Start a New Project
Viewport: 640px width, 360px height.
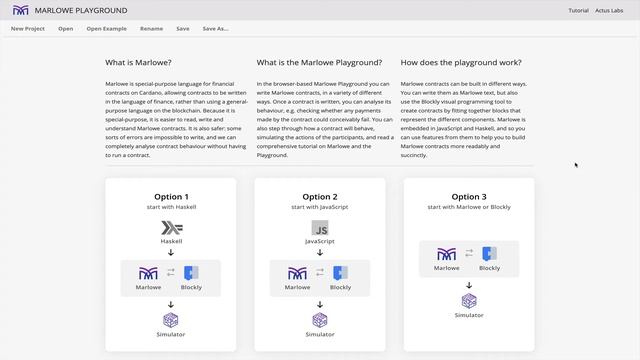[28, 29]
